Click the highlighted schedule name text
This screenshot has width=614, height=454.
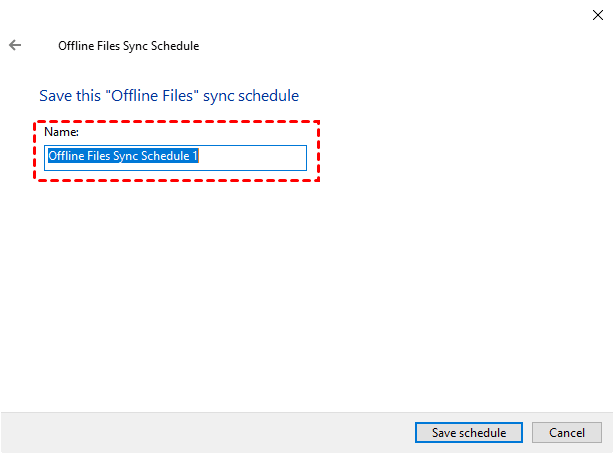[120, 158]
